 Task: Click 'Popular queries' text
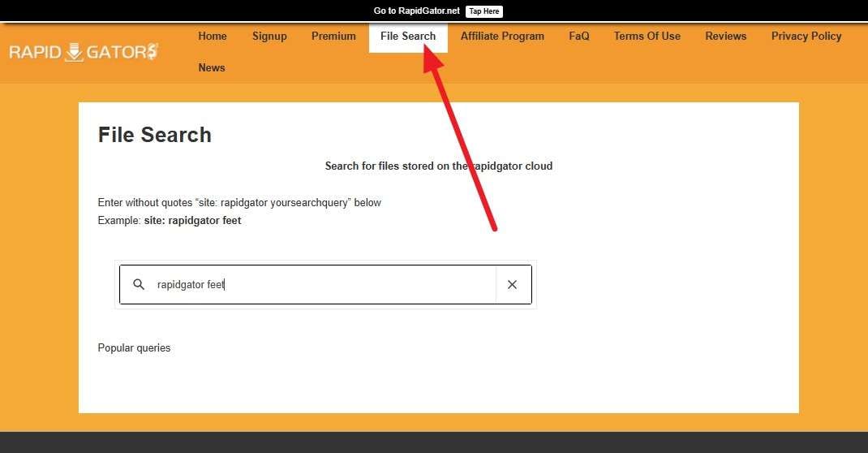click(134, 347)
